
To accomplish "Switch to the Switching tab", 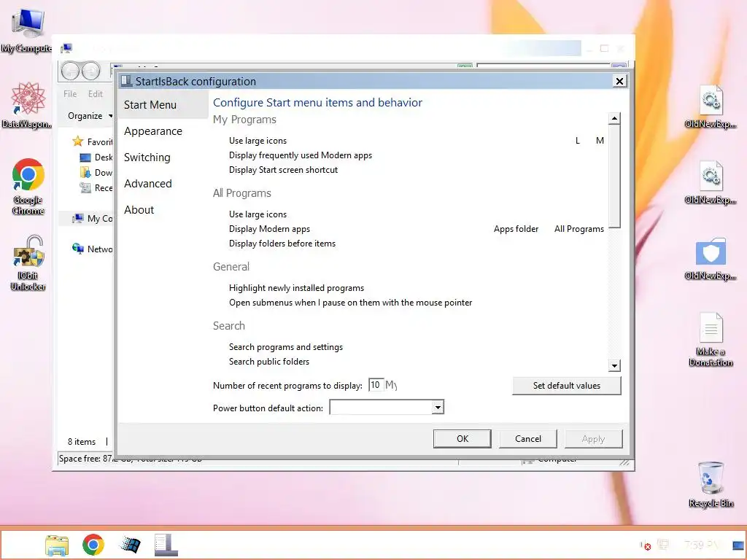I will coord(147,157).
